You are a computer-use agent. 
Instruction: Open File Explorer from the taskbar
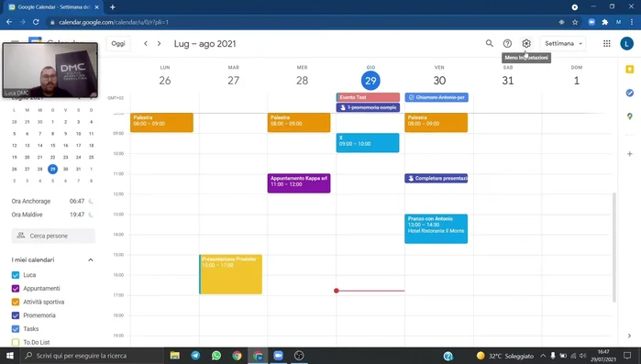[x=175, y=356]
